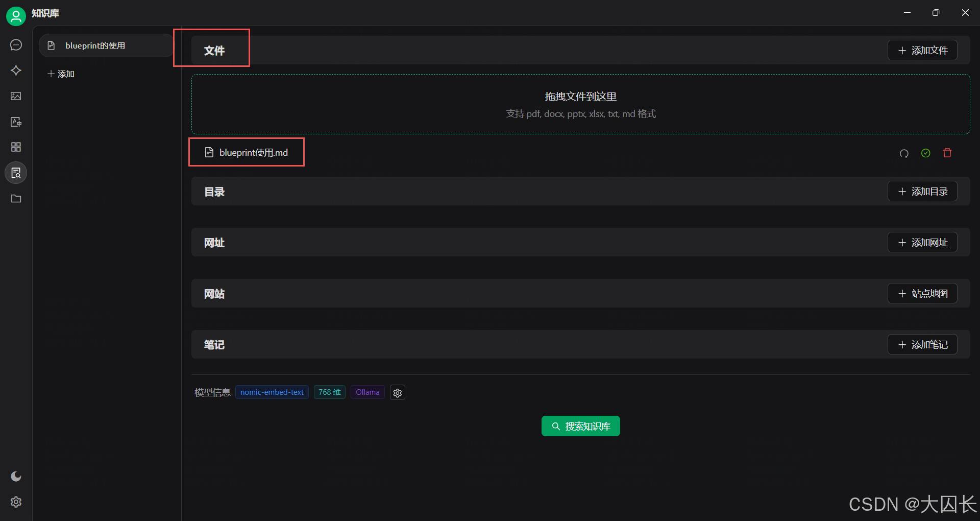
Task: Open the agents sparkle icon in the sidebar
Action: pos(16,70)
